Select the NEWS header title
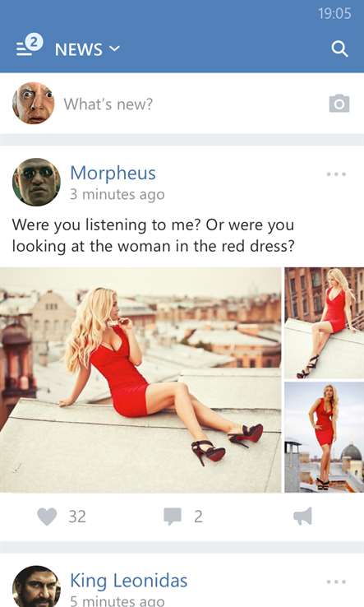Viewport: 364px width, 607px height. 79,49
